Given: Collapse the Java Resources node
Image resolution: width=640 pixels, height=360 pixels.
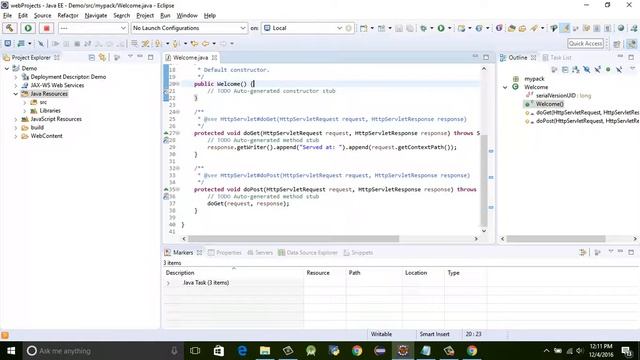Looking at the screenshot, I should (16, 94).
